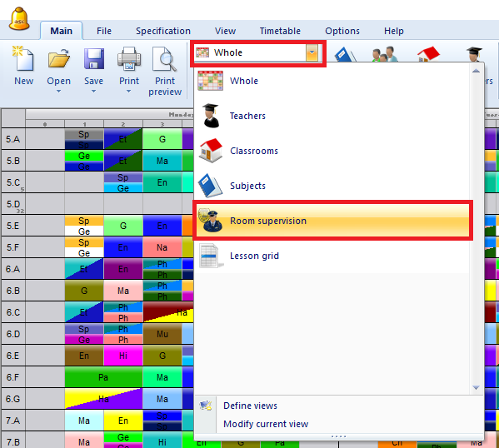Choose the Room supervision view entry
The height and width of the screenshot is (448, 499).
click(x=332, y=221)
